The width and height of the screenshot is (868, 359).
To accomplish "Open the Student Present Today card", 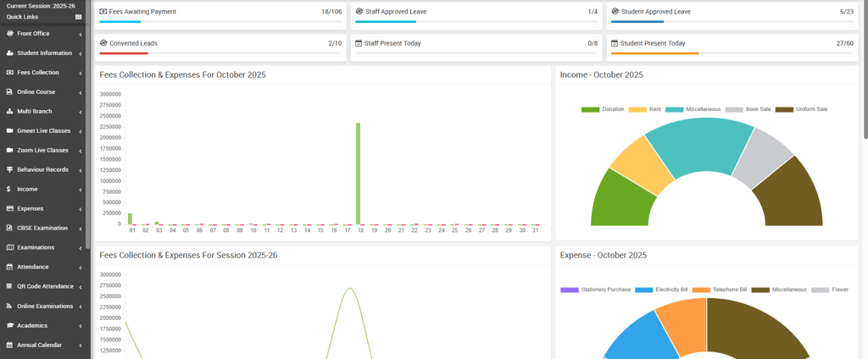I will coord(732,47).
